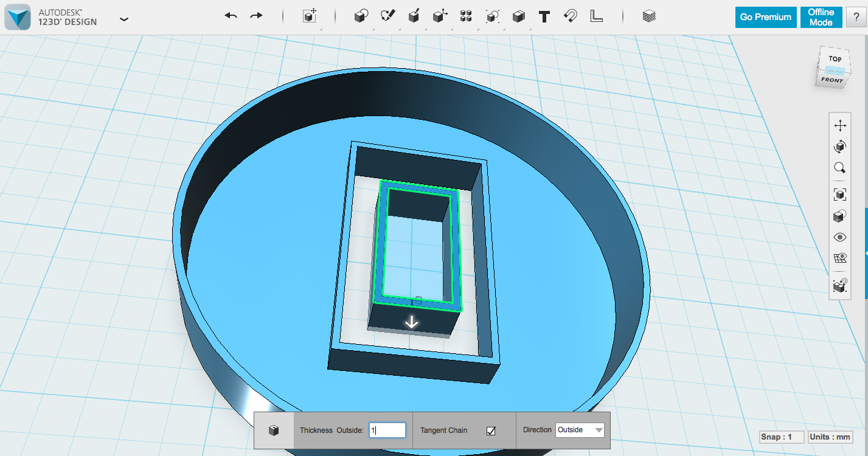Select the Materials icon in the toolbar
This screenshot has width=868, height=456.
click(x=648, y=16)
